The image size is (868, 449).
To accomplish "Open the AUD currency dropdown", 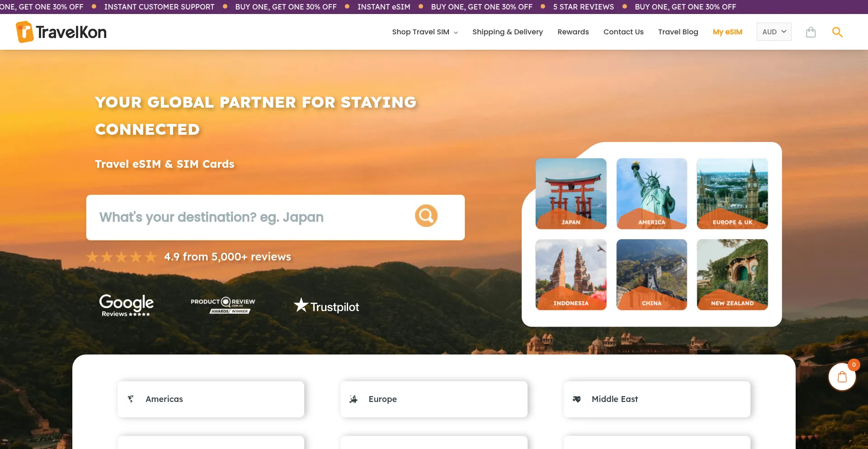I will click(x=774, y=32).
